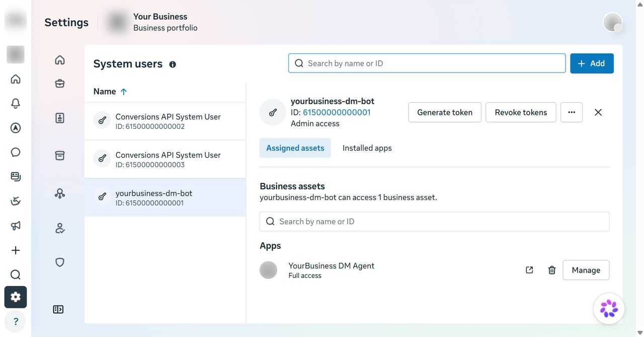644x337 pixels.
Task: Open the briefcase business info icon
Action: click(x=60, y=84)
